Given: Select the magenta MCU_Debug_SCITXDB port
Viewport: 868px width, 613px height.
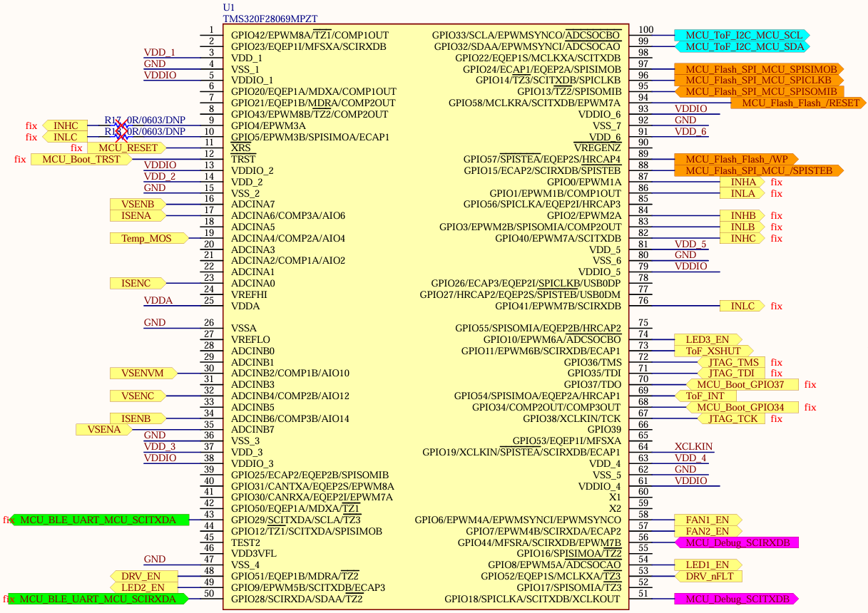Looking at the screenshot, I should (x=737, y=599).
